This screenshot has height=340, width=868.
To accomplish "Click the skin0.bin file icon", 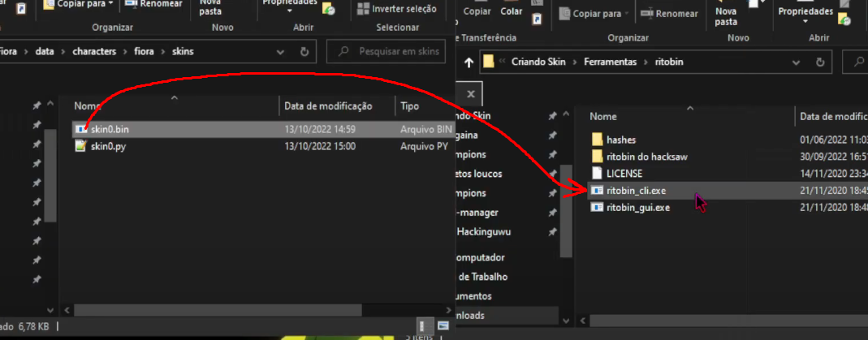I will (x=81, y=129).
